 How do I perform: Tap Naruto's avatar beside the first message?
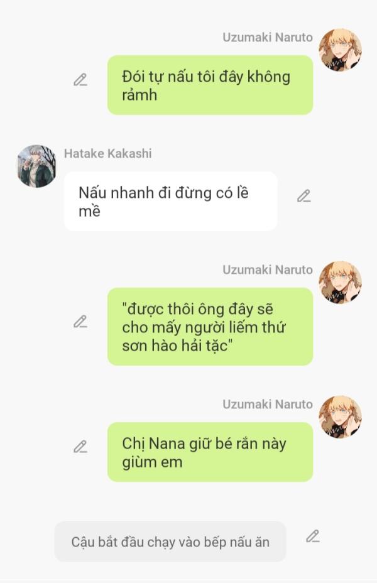click(x=340, y=50)
